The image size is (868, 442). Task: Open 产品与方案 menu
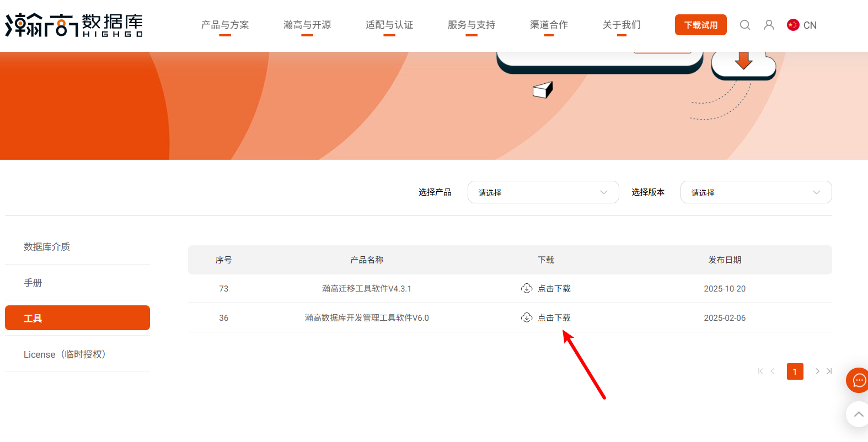(x=225, y=25)
